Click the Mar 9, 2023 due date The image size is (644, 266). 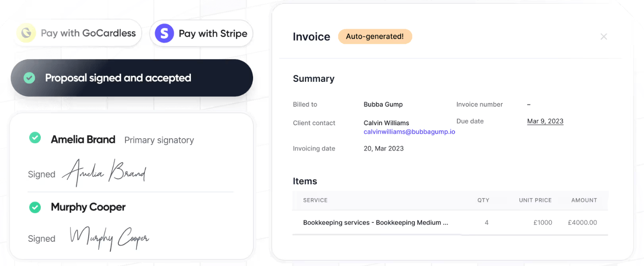tap(545, 121)
